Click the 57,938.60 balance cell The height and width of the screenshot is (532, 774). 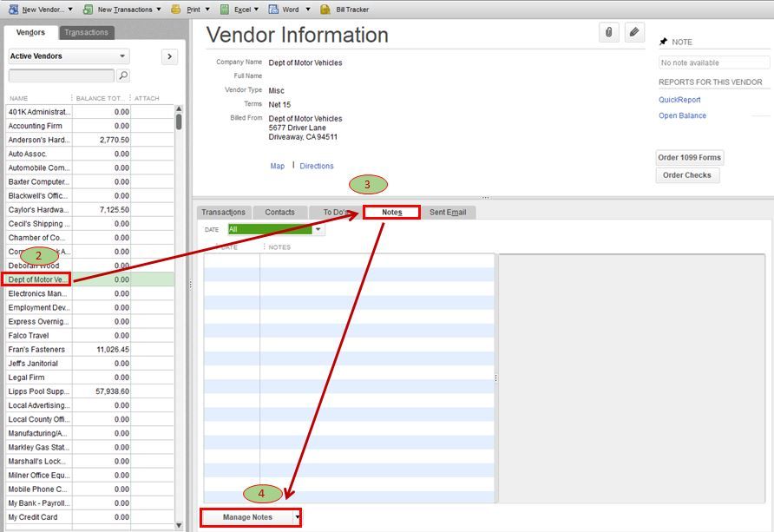[102, 391]
